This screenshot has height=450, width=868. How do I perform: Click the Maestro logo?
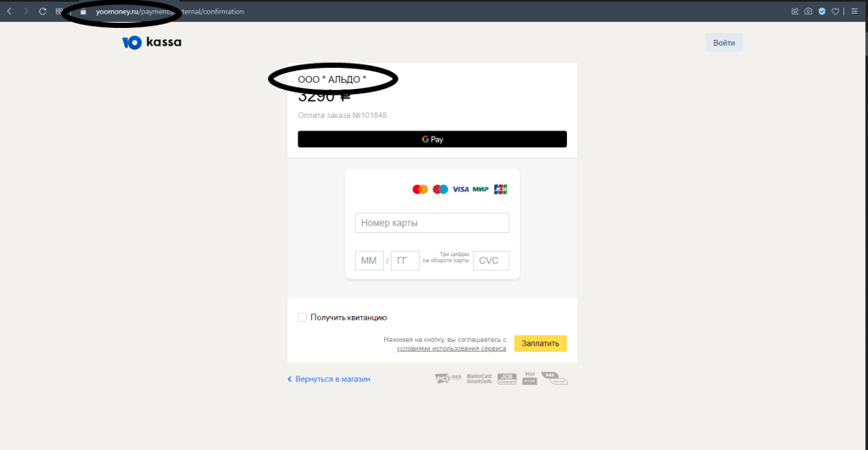pyautogui.click(x=440, y=189)
